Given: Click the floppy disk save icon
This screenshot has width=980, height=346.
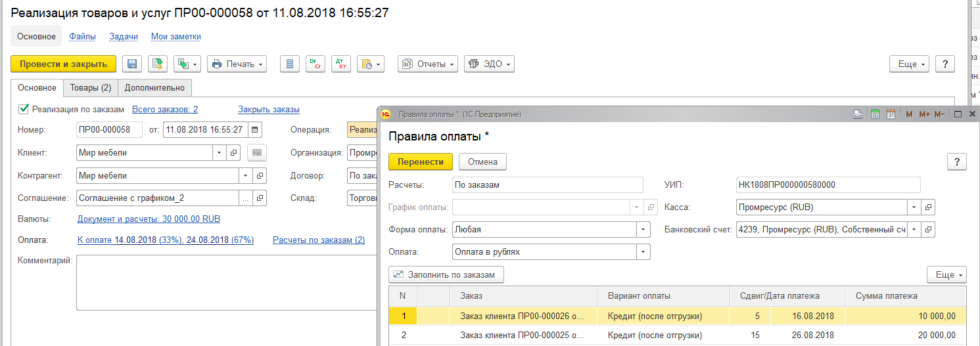Looking at the screenshot, I should pyautogui.click(x=132, y=64).
